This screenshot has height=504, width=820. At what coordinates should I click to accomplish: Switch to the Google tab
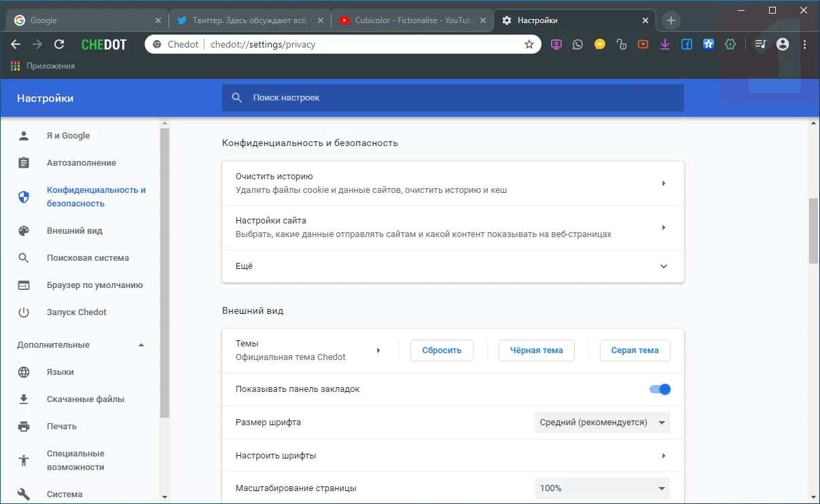click(86, 20)
